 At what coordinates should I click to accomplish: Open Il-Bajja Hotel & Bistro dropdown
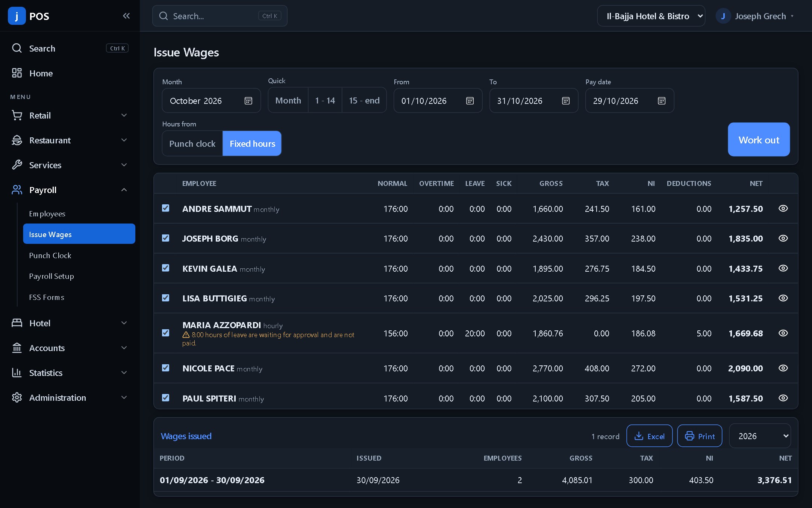(x=651, y=16)
